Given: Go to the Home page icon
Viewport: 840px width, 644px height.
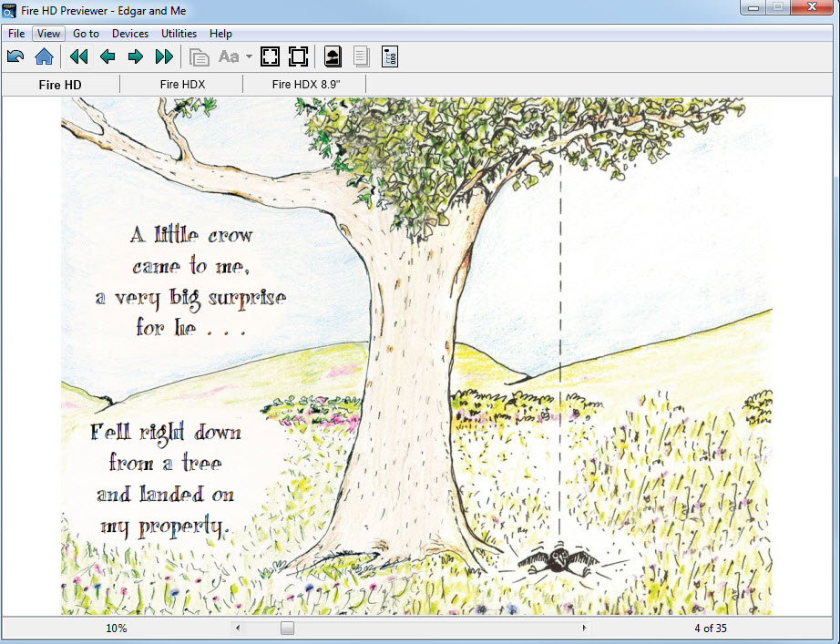Looking at the screenshot, I should coord(44,57).
